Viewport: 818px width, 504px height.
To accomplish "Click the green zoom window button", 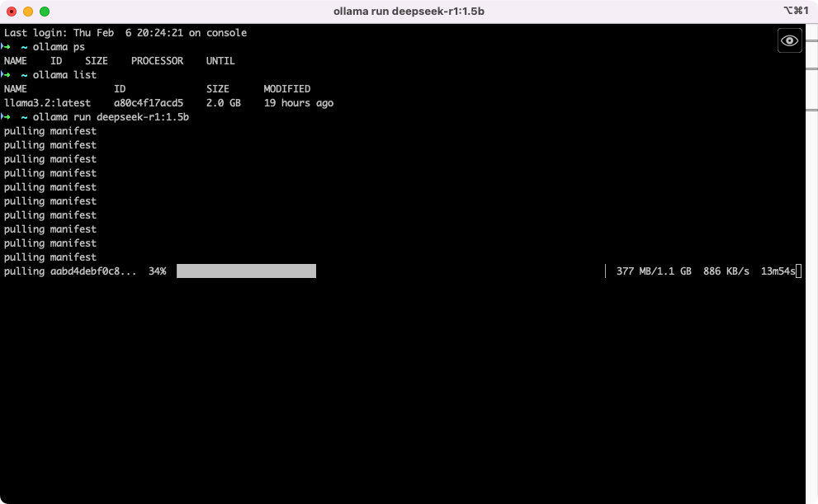I will (45, 12).
